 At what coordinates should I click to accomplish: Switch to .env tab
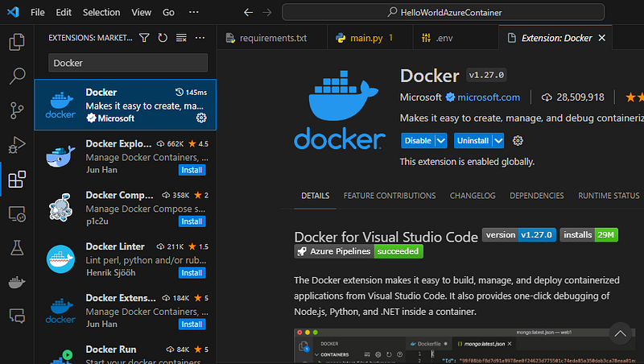tap(455, 38)
